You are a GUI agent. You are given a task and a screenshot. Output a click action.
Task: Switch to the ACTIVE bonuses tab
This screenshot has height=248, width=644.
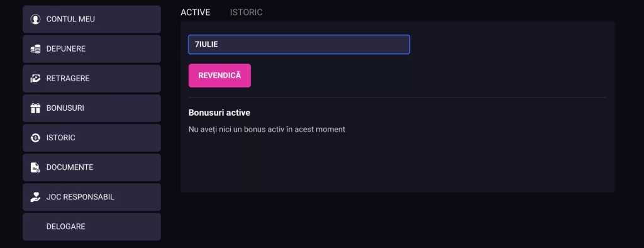pos(196,13)
